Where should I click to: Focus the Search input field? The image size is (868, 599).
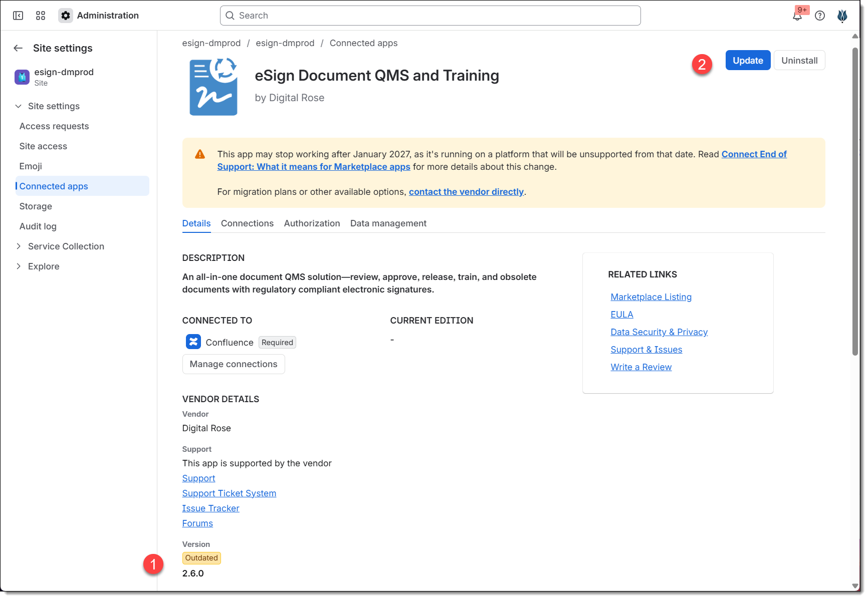tap(430, 16)
